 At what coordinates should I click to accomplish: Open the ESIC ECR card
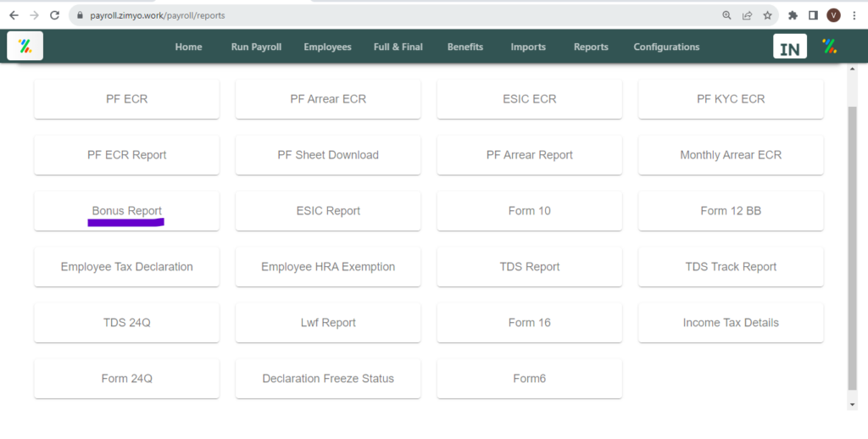coord(529,99)
